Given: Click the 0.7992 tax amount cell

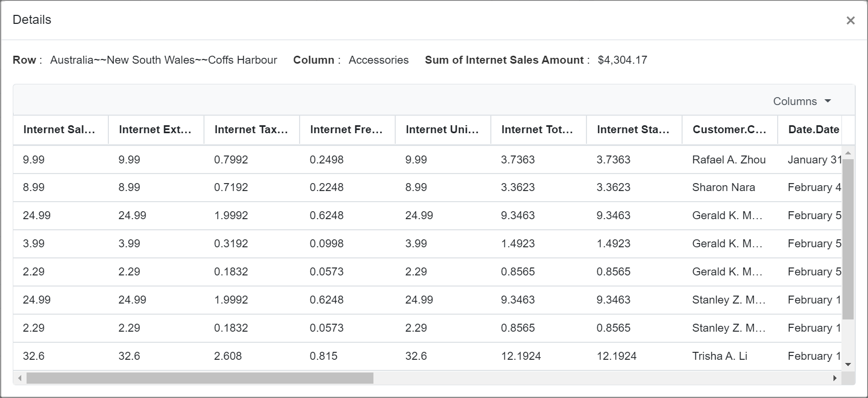Looking at the screenshot, I should [252, 160].
